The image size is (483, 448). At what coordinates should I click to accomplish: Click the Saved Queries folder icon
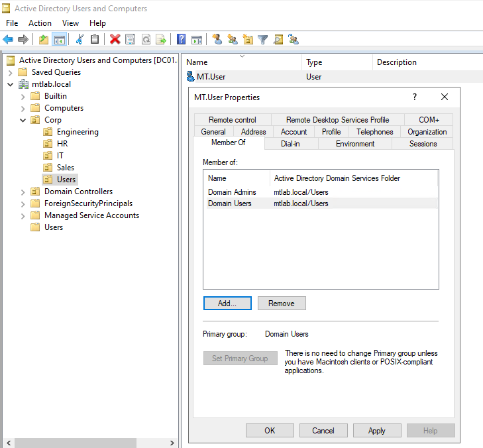[x=23, y=72]
